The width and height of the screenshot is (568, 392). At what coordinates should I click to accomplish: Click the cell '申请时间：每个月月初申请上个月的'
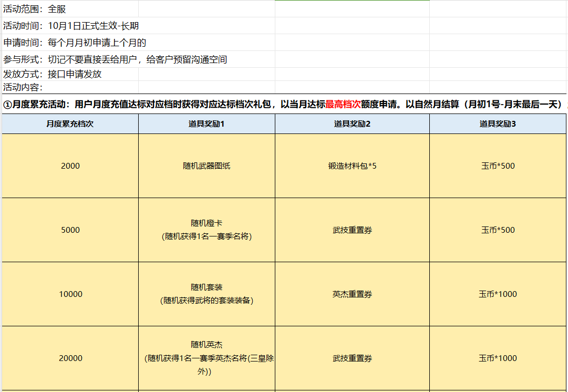point(70,43)
